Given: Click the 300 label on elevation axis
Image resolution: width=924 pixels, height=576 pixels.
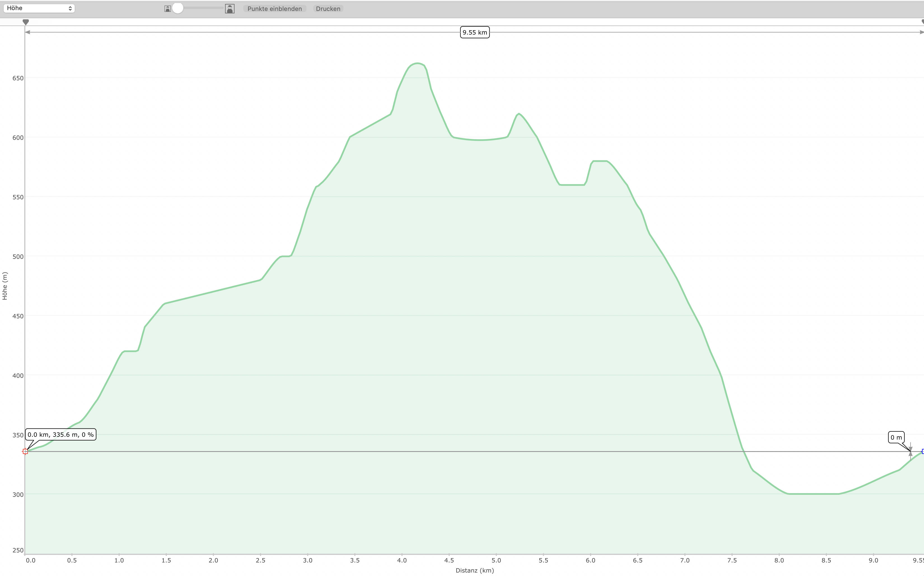Looking at the screenshot, I should point(18,495).
